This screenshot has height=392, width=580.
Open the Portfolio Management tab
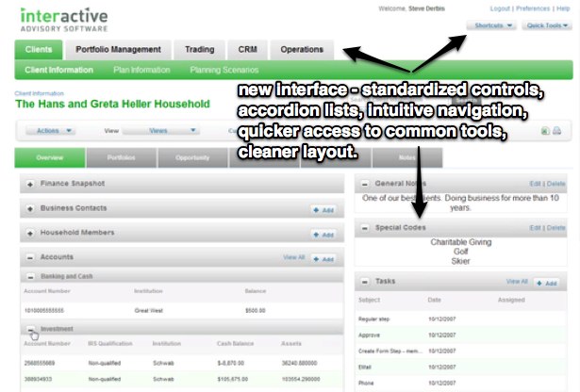pos(119,50)
